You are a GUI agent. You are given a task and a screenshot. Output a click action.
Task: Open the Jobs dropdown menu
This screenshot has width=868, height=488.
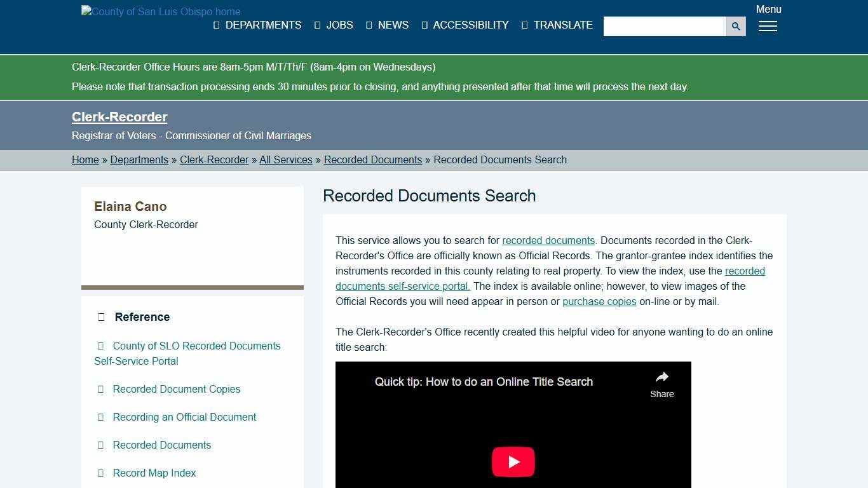click(x=339, y=25)
